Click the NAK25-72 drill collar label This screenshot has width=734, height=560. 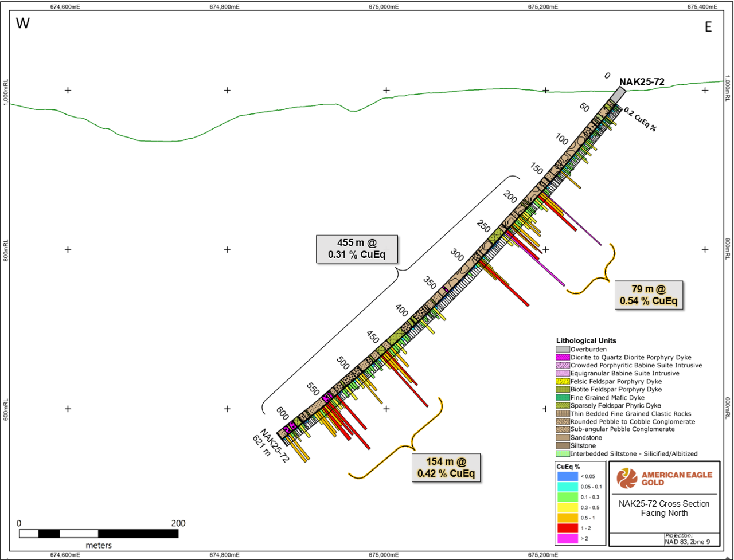point(642,82)
